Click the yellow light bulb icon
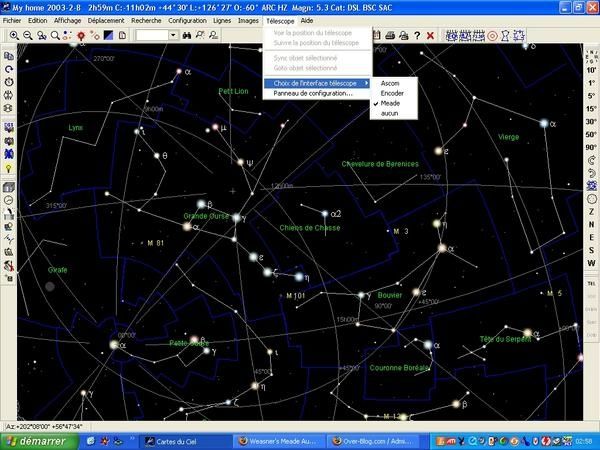The image size is (600, 450). pyautogui.click(x=8, y=168)
